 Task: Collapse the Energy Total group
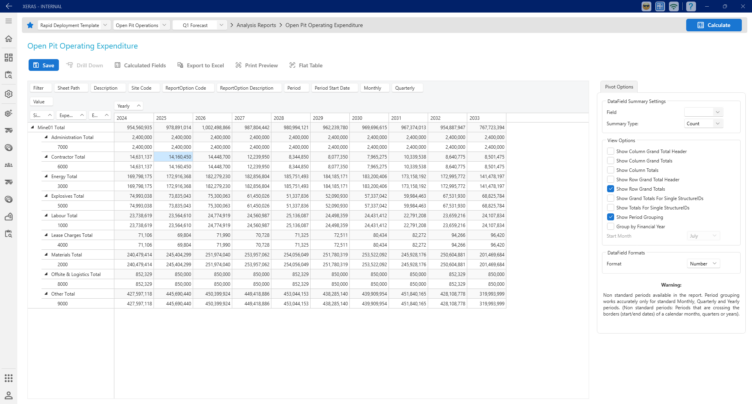click(46, 177)
